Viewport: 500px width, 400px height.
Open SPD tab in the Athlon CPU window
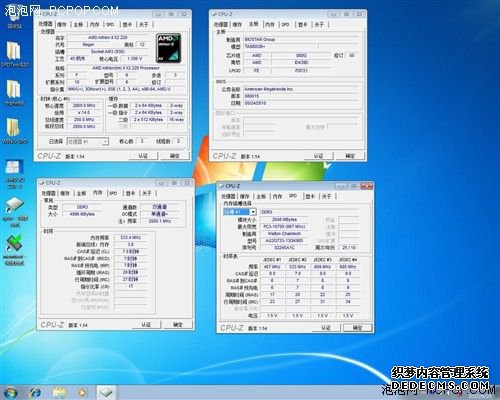tap(110, 24)
